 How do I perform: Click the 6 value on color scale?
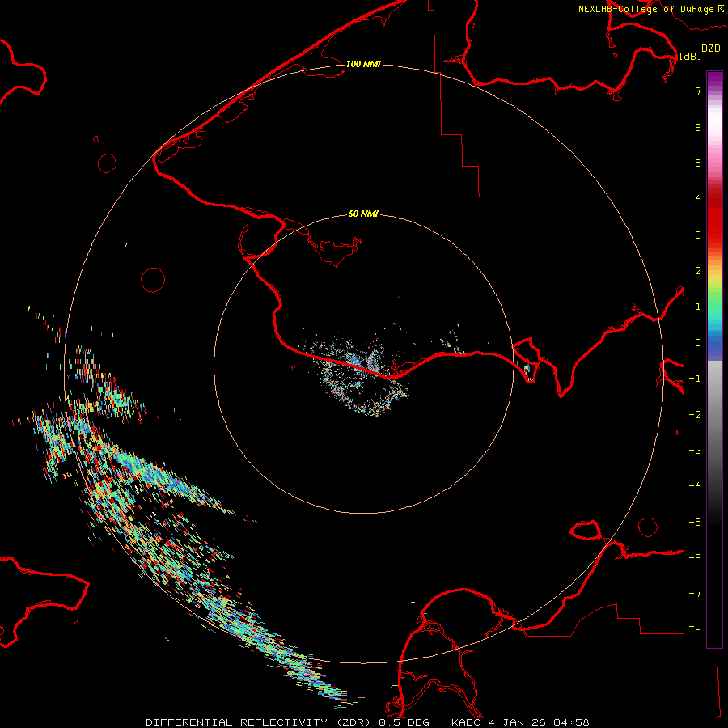698,127
